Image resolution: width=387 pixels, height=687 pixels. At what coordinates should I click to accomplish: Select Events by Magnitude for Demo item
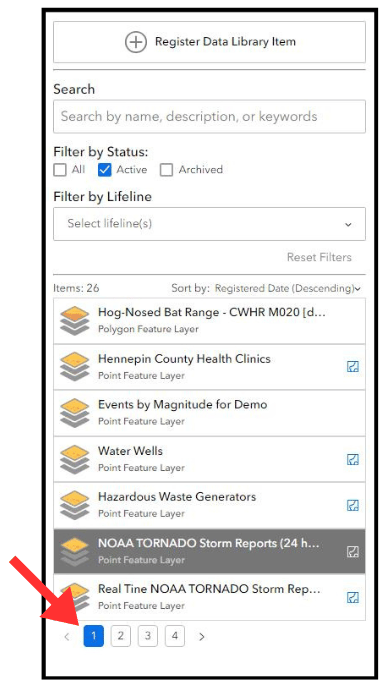tap(209, 413)
